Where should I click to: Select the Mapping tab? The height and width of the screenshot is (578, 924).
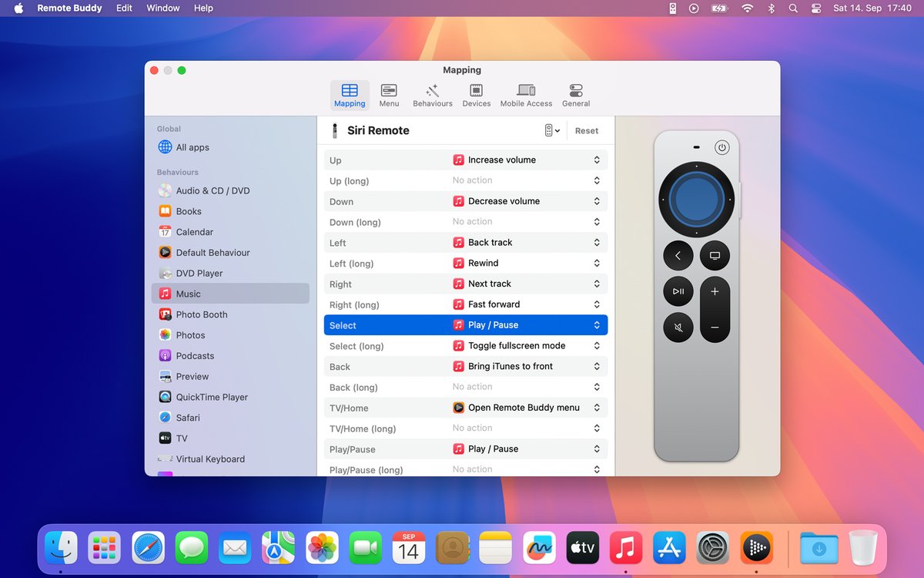click(350, 96)
